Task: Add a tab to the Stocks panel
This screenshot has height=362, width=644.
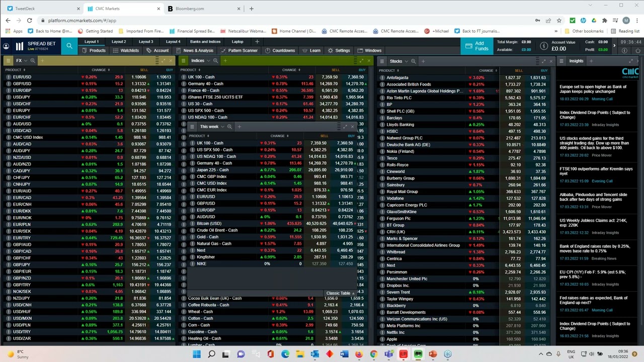Action: coord(423,61)
